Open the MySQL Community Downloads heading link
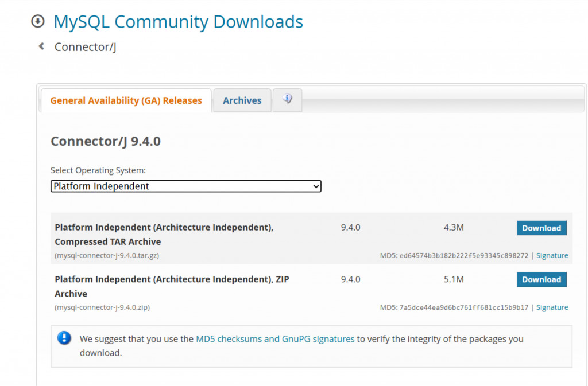 point(178,22)
